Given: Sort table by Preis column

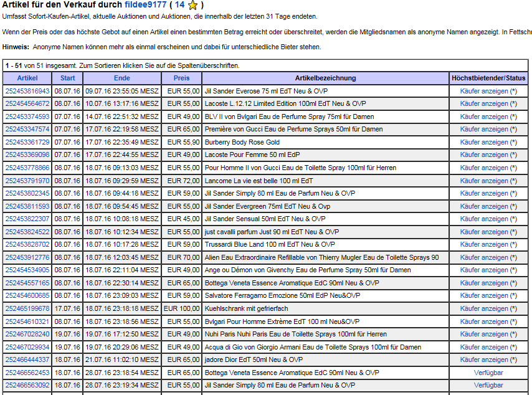Looking at the screenshot, I should click(x=181, y=78).
